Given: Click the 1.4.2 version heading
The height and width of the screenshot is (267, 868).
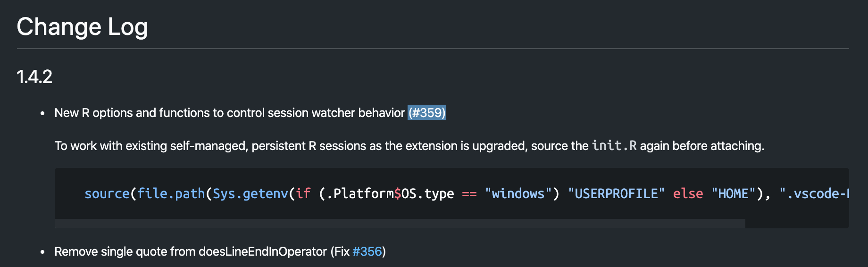Looking at the screenshot, I should point(34,77).
